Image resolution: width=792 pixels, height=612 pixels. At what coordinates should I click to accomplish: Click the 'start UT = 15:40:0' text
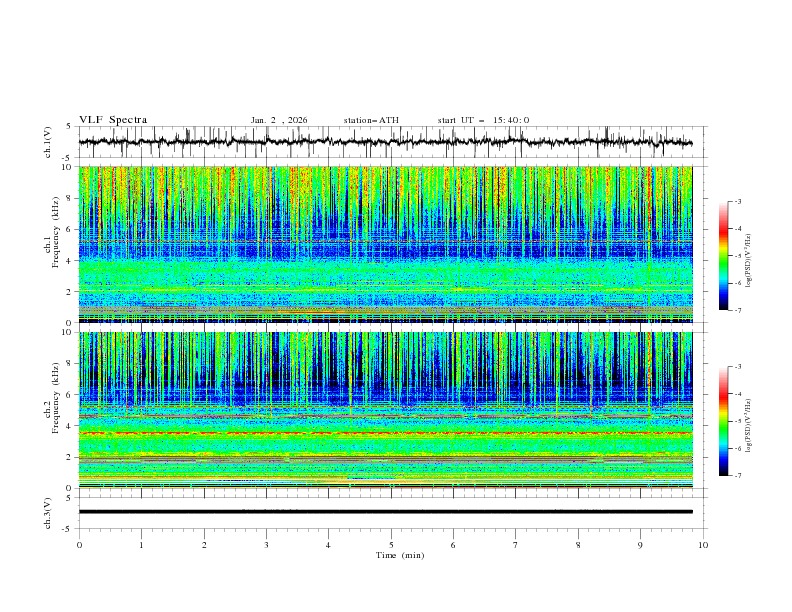(x=483, y=120)
